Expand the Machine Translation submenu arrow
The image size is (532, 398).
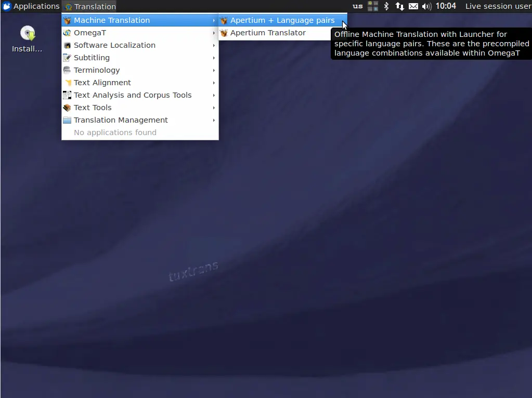[214, 20]
